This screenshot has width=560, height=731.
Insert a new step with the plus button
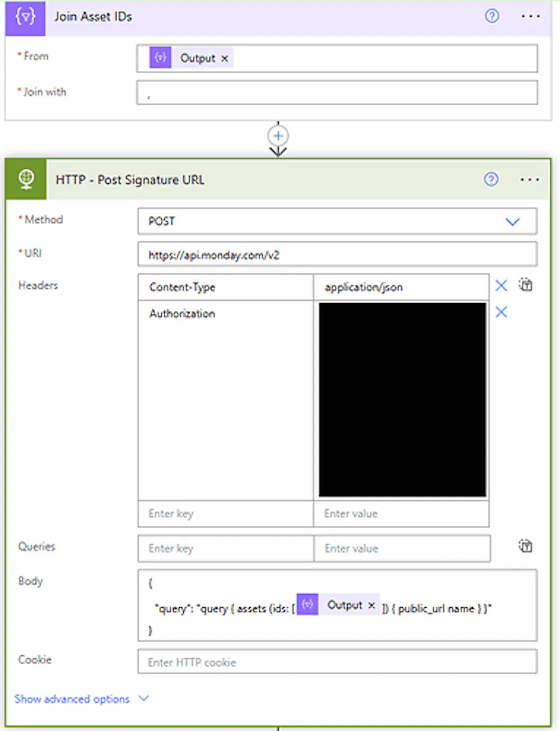click(x=278, y=136)
